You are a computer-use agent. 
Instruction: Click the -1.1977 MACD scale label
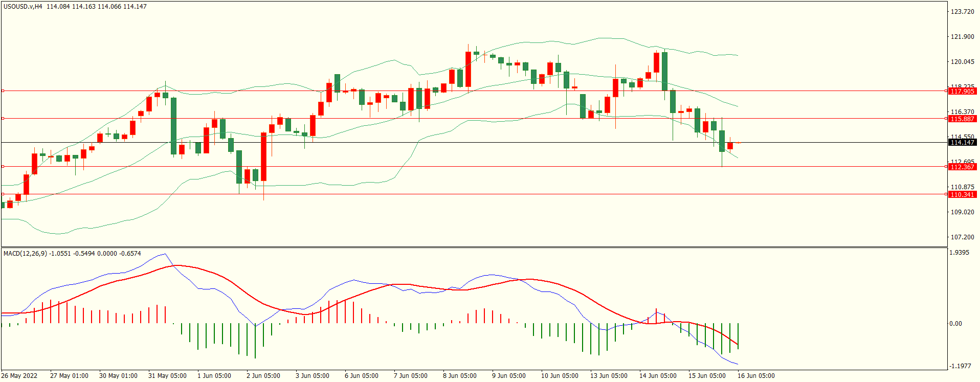960,366
